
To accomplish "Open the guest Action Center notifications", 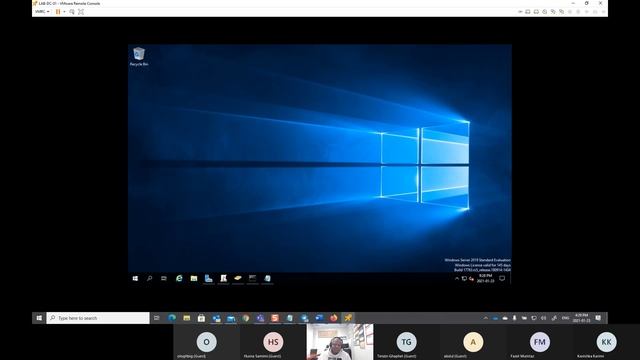I will tap(502, 278).
